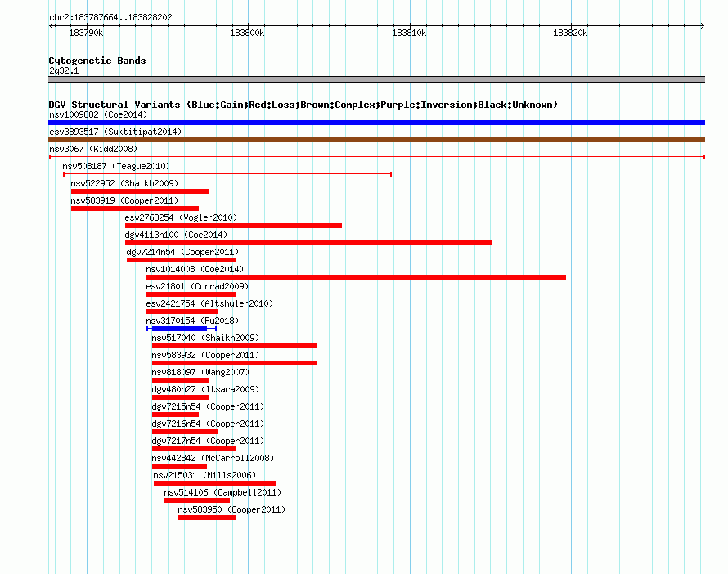
Task: Select the dgv4113n100 (Coe2014) red loss bar
Action: click(308, 243)
